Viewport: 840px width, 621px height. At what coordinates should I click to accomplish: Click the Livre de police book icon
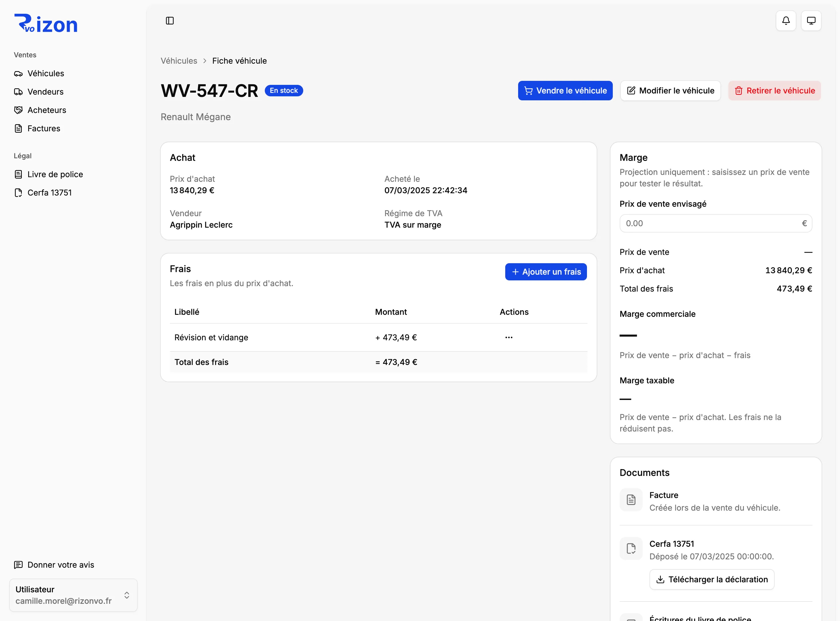click(18, 174)
